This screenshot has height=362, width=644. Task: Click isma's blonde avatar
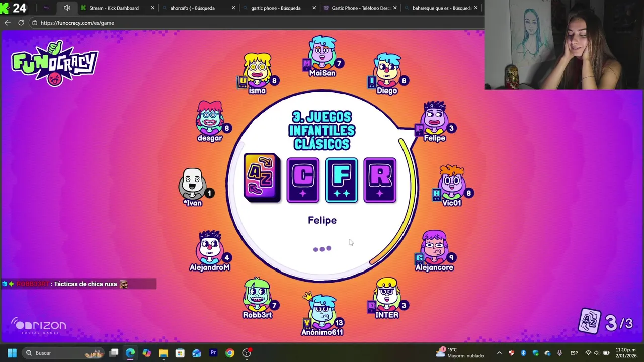257,69
